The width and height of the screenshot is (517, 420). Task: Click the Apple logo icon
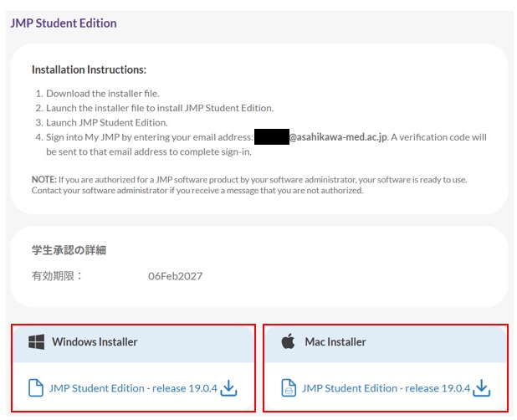coord(288,341)
